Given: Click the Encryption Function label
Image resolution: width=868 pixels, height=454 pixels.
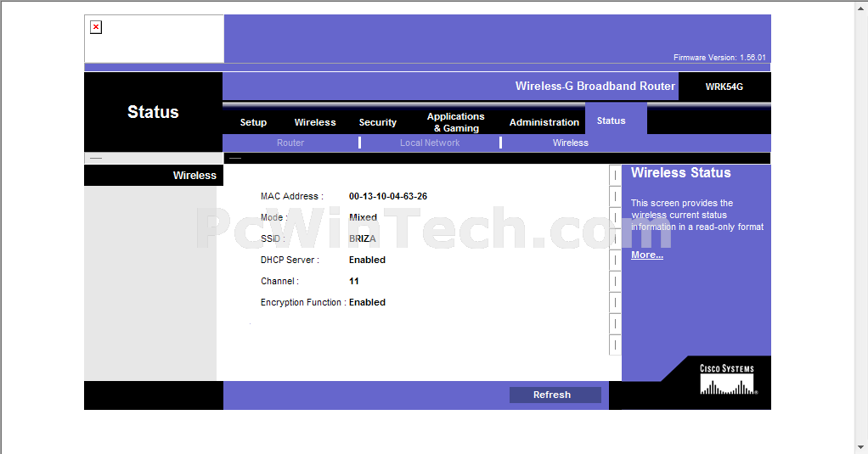Looking at the screenshot, I should pos(303,302).
